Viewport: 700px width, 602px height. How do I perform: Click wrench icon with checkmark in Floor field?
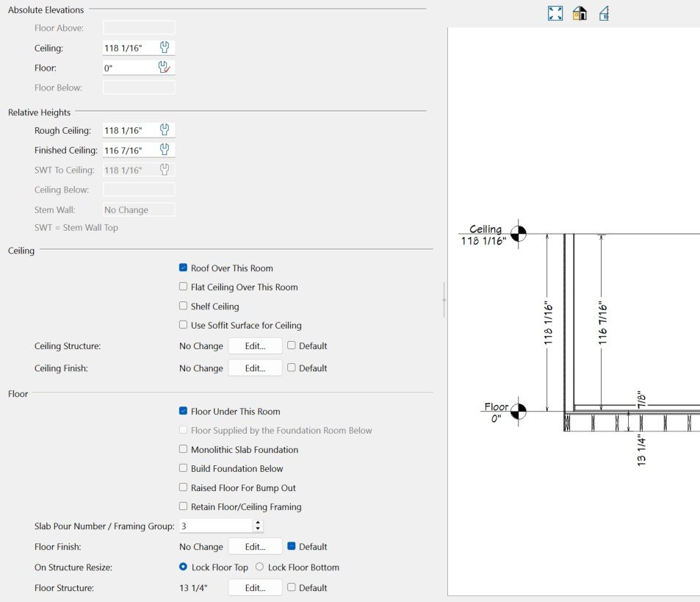coord(165,68)
